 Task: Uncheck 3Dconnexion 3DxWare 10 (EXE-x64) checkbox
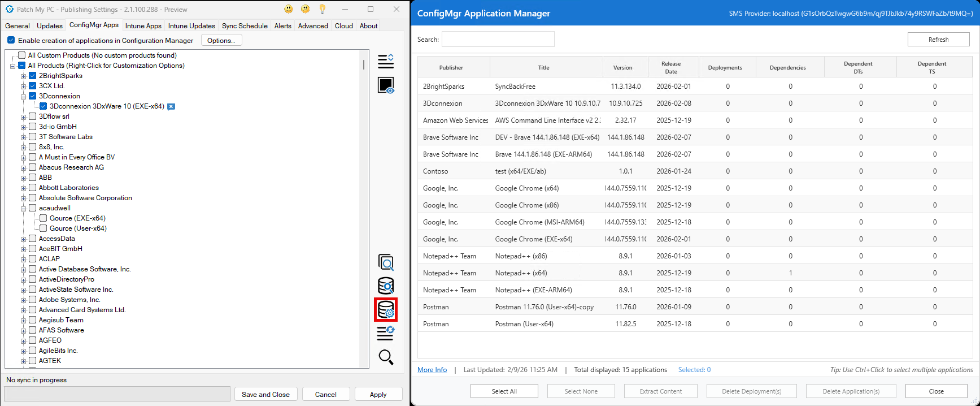tap(43, 106)
